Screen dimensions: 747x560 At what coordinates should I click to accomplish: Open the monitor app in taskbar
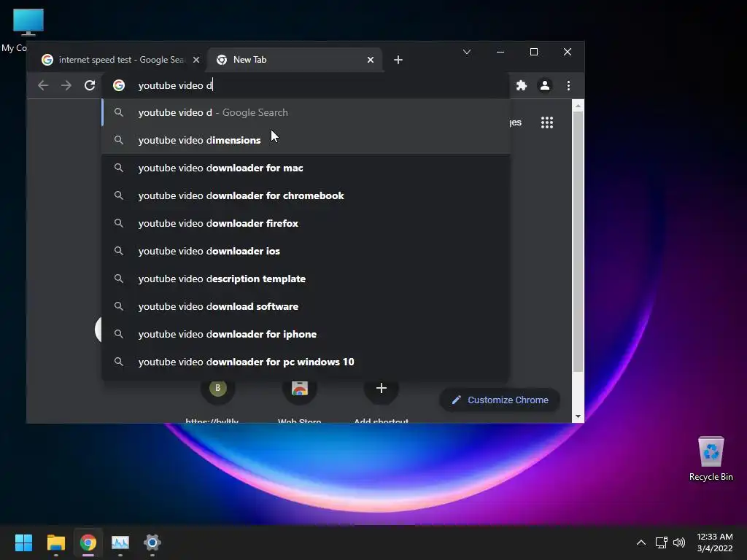(120, 542)
